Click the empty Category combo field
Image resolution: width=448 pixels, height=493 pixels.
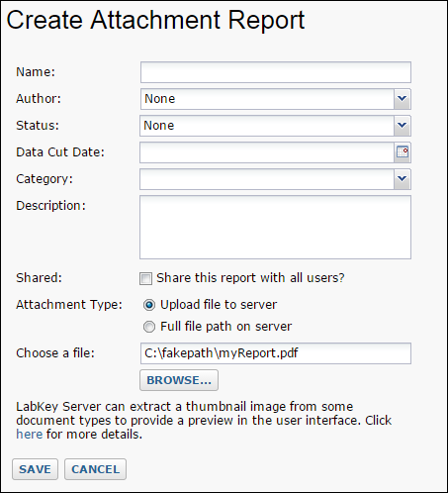[267, 179]
